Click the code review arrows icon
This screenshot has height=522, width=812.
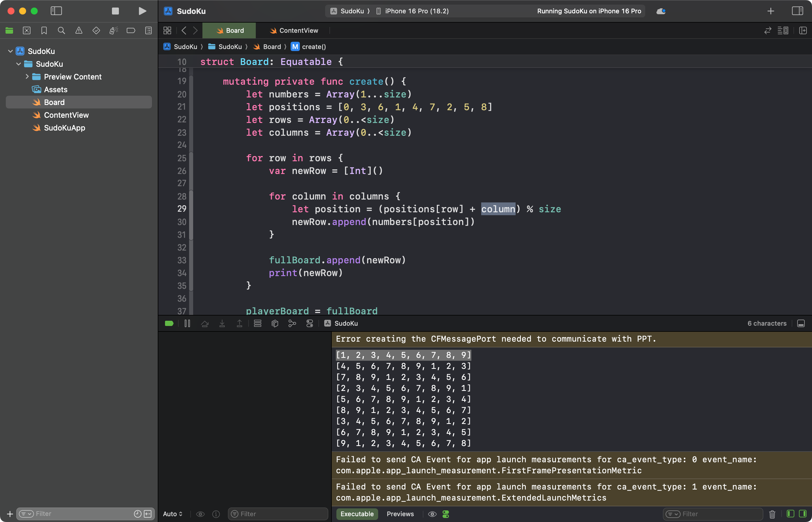(768, 30)
